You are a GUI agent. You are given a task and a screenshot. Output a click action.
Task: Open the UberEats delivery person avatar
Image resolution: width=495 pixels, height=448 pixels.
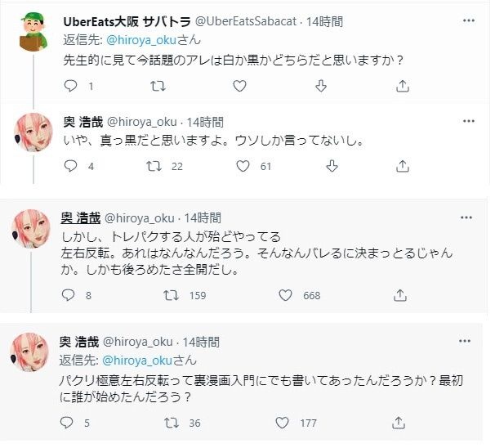[x=33, y=30]
